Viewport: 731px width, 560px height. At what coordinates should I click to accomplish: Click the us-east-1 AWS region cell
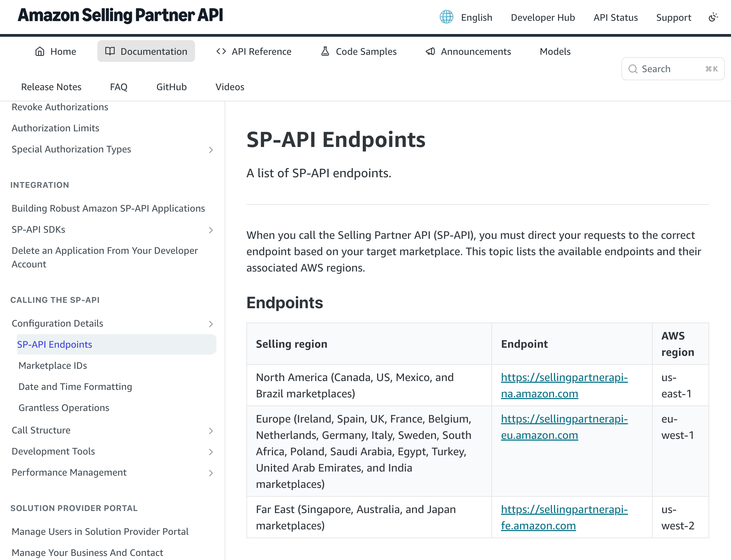point(681,385)
